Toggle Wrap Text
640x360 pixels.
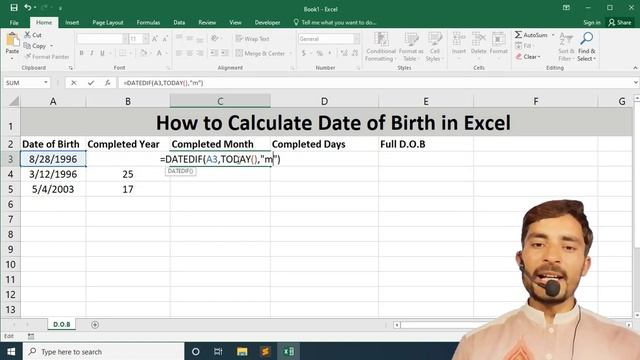click(252, 39)
